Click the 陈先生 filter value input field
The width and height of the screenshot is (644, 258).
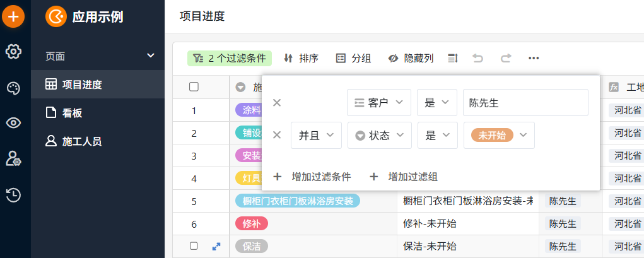(525, 102)
